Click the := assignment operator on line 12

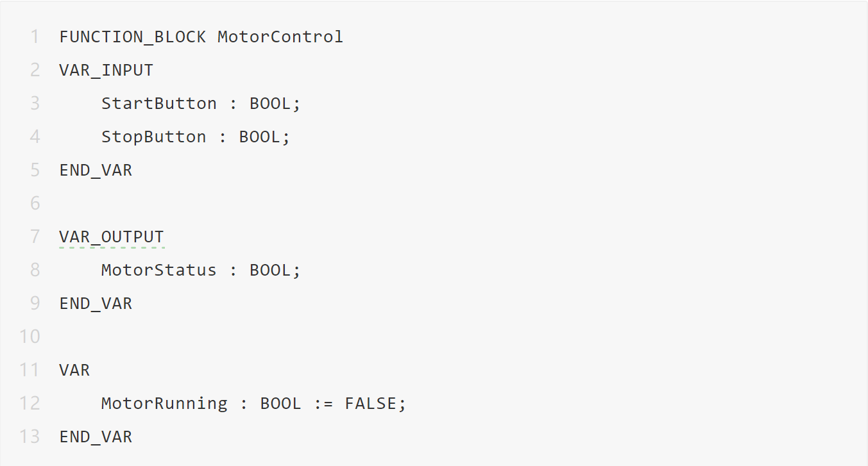323,403
